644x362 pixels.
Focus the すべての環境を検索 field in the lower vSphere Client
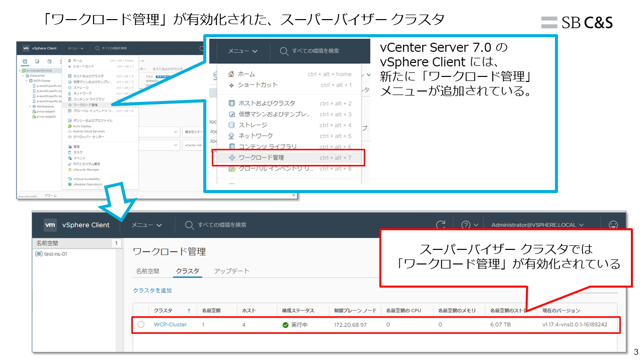coord(216,225)
